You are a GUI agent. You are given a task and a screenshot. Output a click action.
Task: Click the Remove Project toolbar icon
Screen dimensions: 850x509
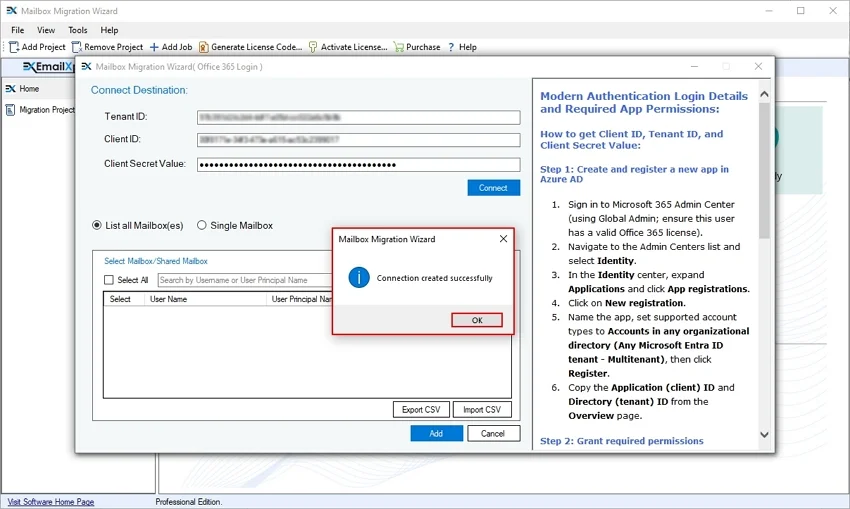point(77,47)
